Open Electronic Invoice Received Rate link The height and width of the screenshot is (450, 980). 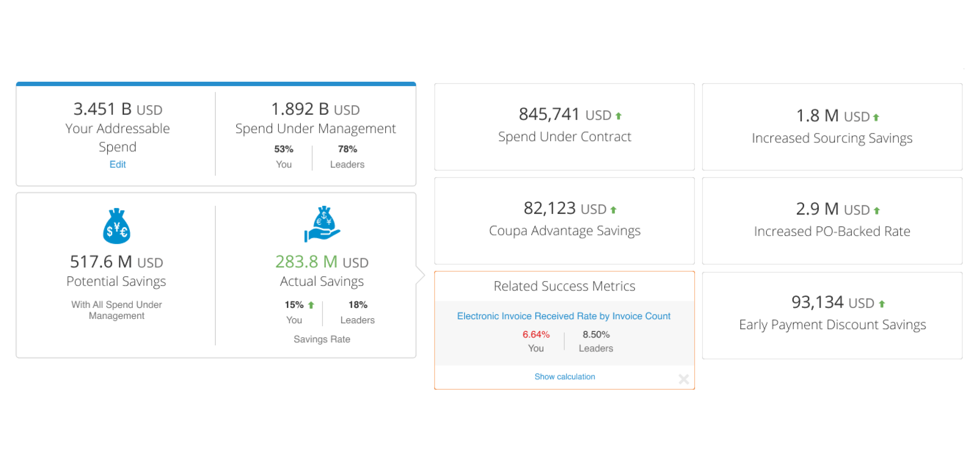click(x=564, y=316)
